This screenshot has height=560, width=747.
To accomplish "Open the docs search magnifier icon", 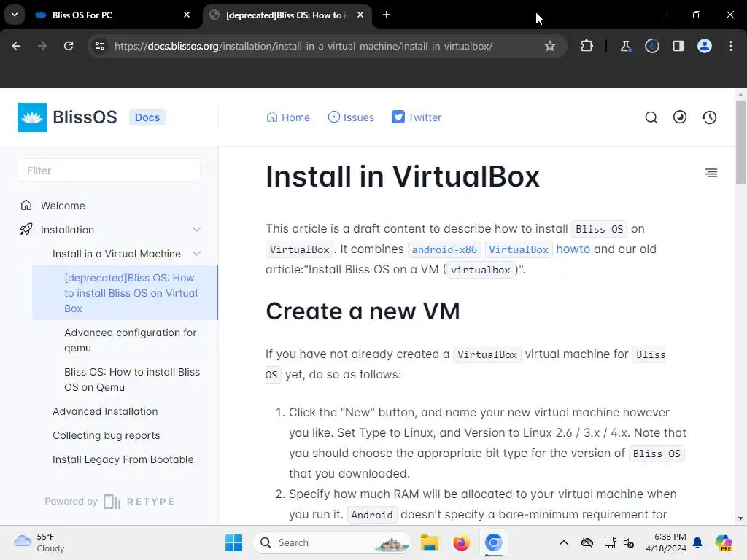I will point(651,117).
